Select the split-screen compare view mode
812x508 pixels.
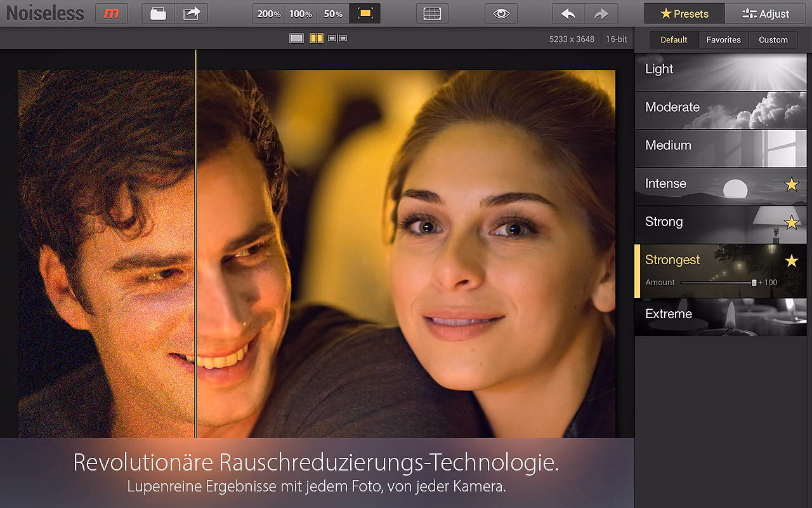coord(316,38)
